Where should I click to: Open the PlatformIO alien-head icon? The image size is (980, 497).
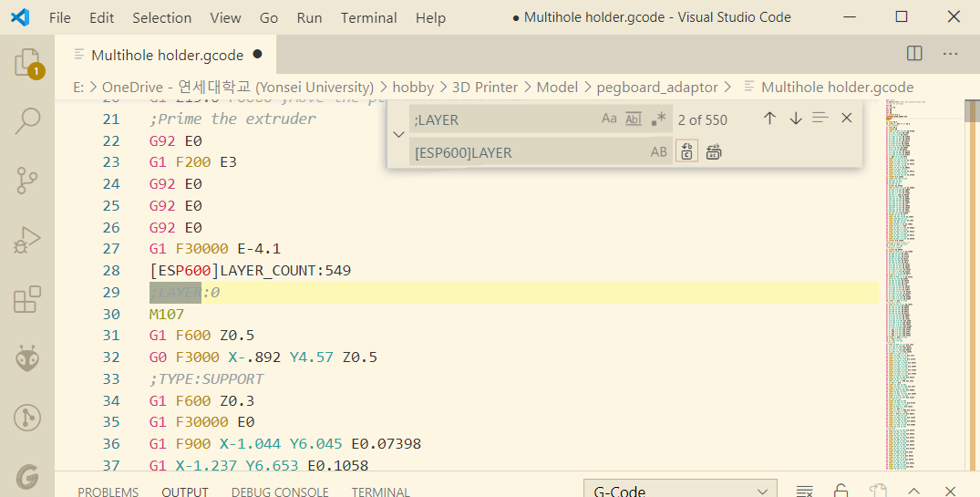coord(27,358)
